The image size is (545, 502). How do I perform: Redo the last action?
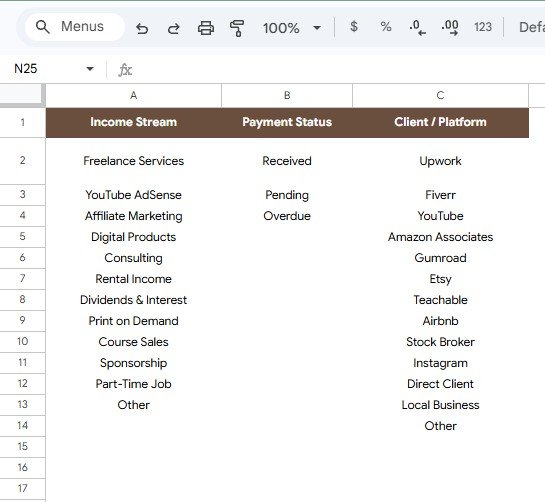click(x=173, y=28)
